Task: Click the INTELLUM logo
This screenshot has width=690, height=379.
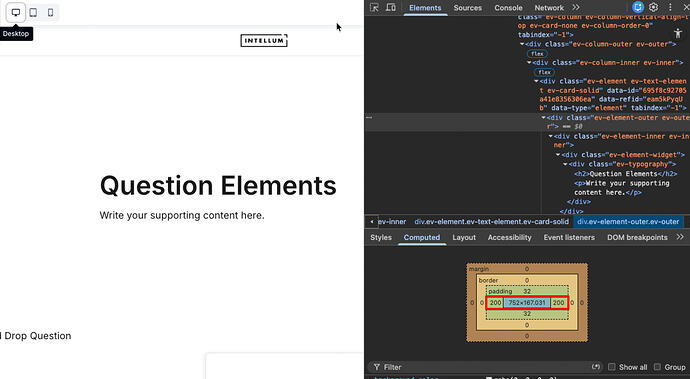Action: 264,40
